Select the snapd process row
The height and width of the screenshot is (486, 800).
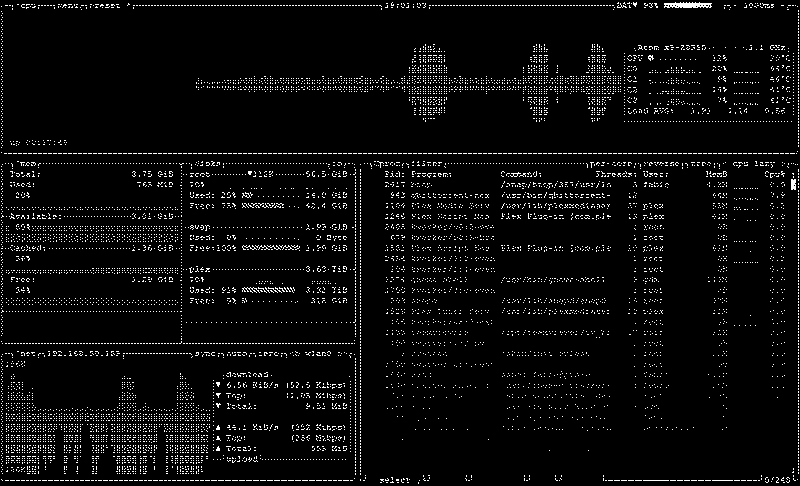coord(584,300)
